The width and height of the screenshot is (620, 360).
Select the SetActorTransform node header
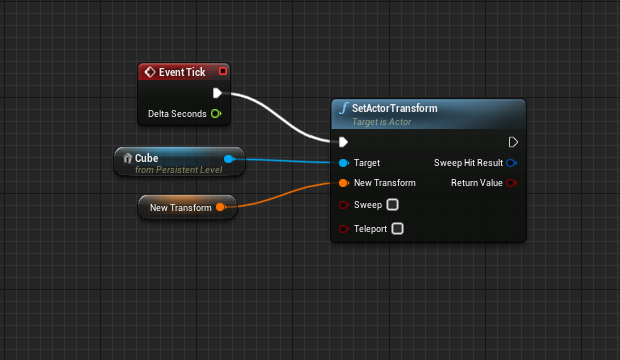coord(429,114)
